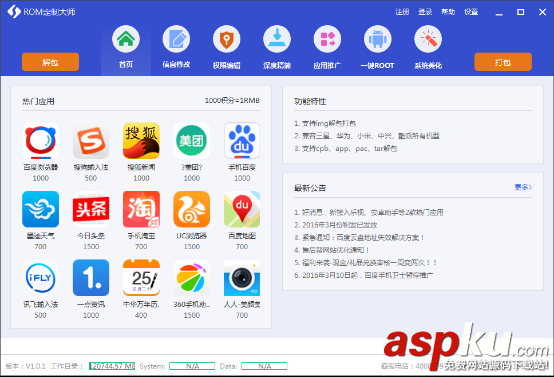This screenshot has height=377, width=554.
Task: Select the 人人-美颜 camera app icon
Action: (x=242, y=278)
